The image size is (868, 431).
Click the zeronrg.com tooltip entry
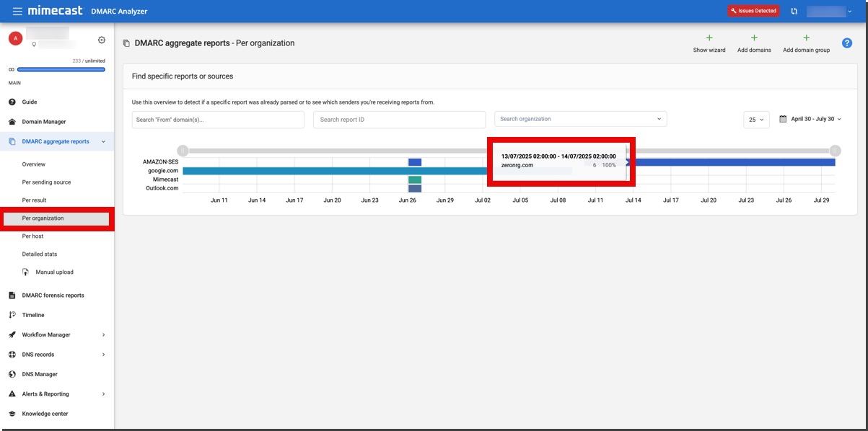click(x=517, y=165)
